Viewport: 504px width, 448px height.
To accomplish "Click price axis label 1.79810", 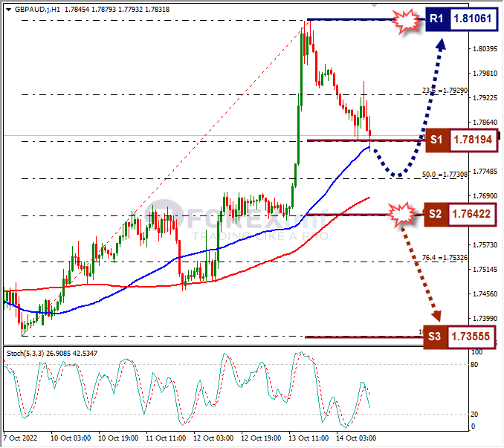I will (x=485, y=74).
